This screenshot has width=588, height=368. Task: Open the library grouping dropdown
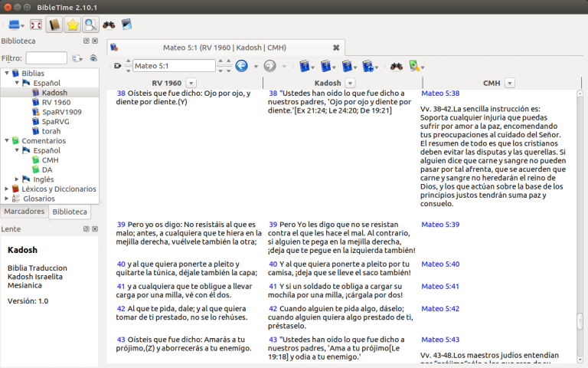tap(77, 58)
